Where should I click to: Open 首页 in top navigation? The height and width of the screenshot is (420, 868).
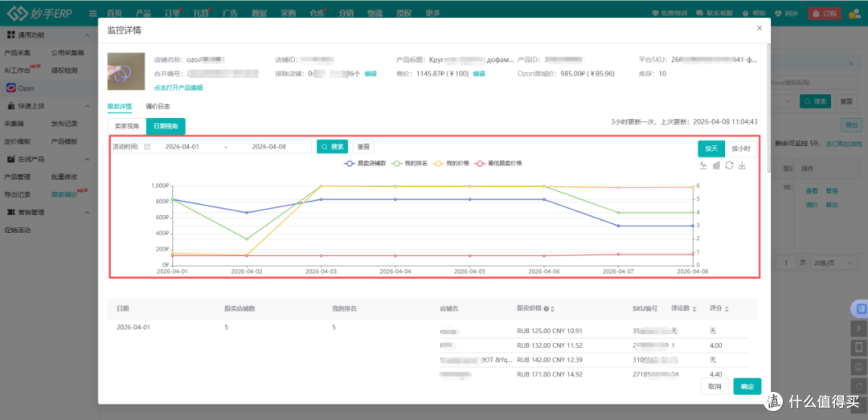[114, 14]
